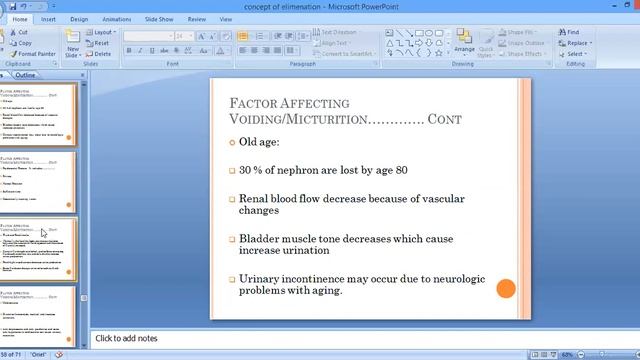The width and height of the screenshot is (640, 360).
Task: Toggle Strikethrough formatting
Action: (x=164, y=51)
